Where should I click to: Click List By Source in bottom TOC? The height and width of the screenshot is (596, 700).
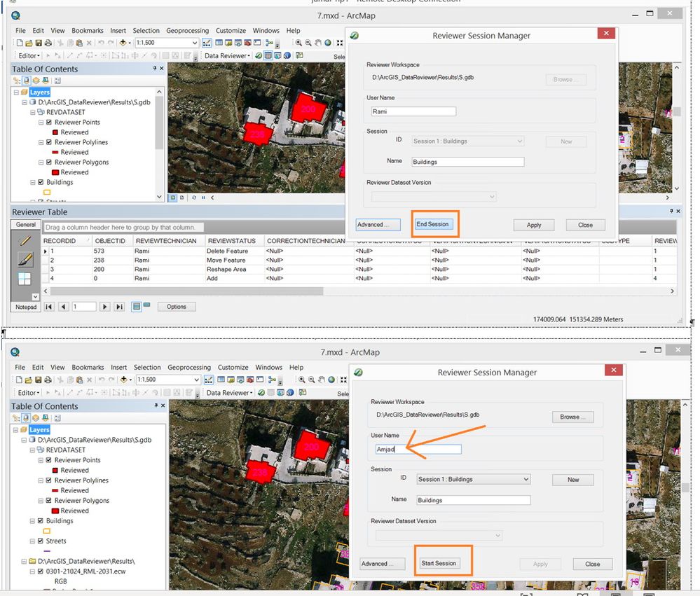27,418
